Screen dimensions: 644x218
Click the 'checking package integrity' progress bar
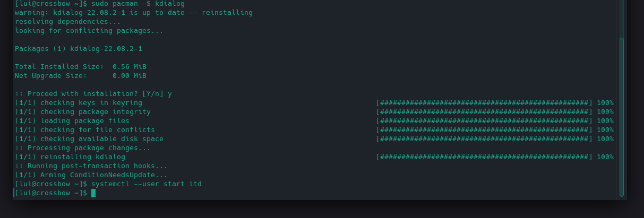[x=484, y=112]
